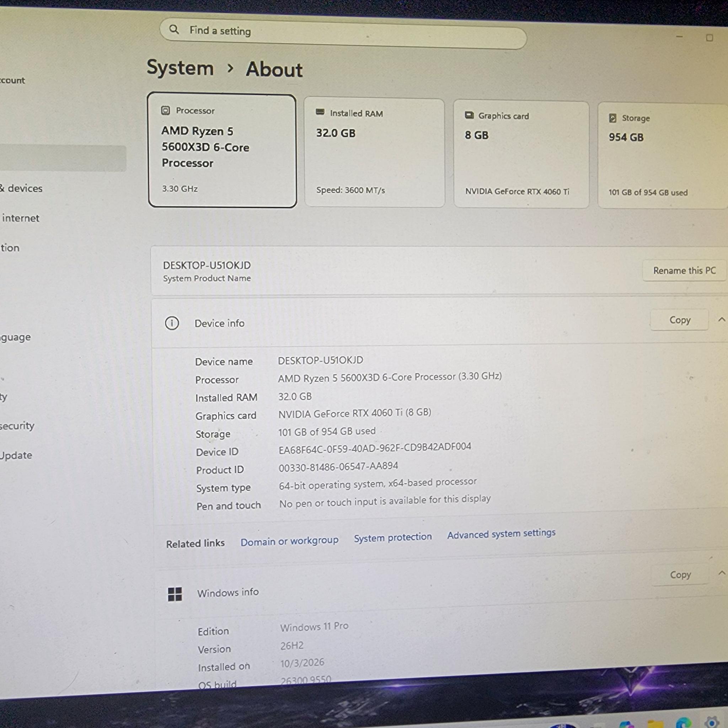This screenshot has width=728, height=728.
Task: Click the Device info circle icon
Action: 172,323
